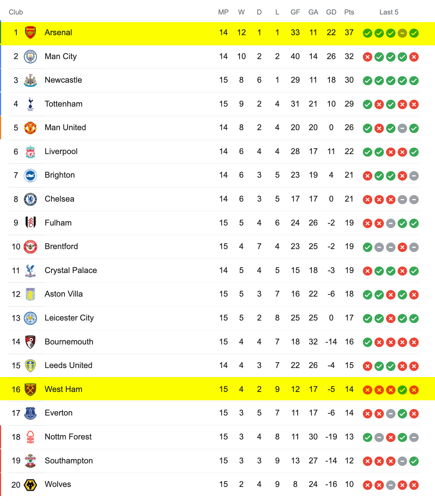Click Man City's first red loss icon
435x504 pixels.
pos(368,57)
